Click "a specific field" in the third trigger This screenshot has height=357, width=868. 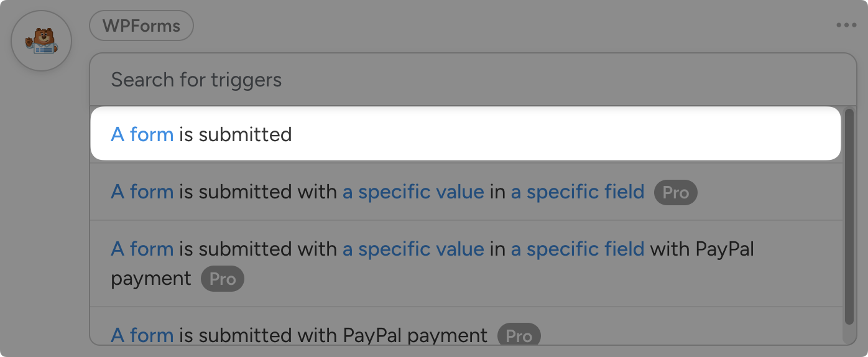pyautogui.click(x=577, y=249)
